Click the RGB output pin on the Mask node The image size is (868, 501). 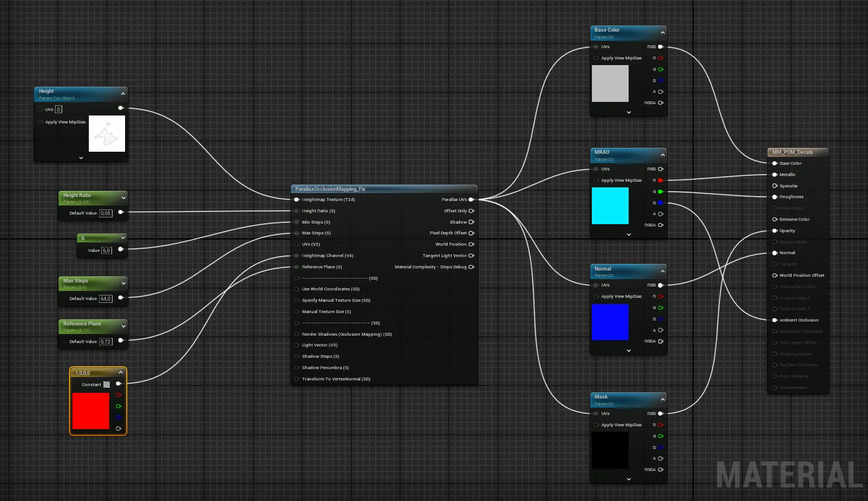(660, 413)
